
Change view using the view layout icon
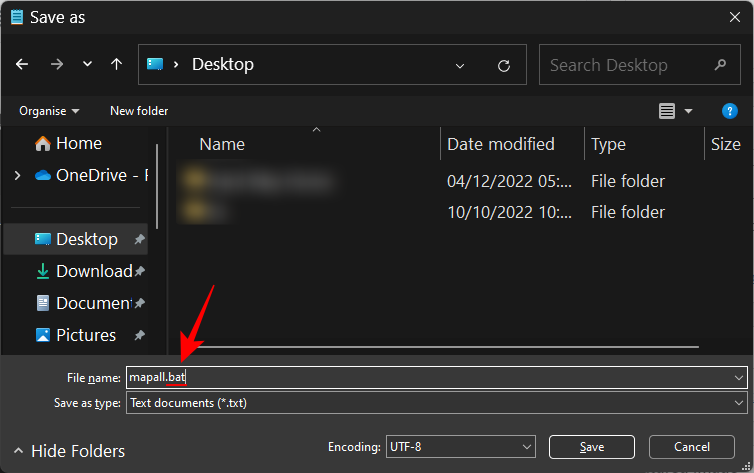[666, 111]
